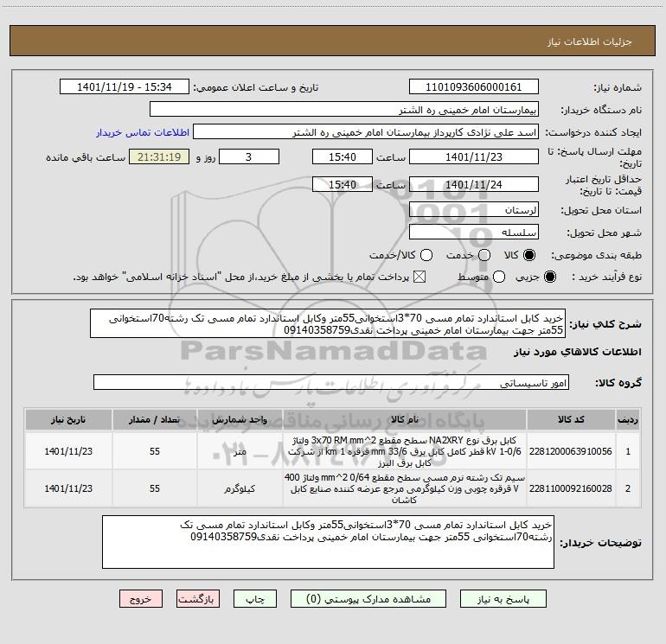The width and height of the screenshot is (666, 644).
Task: Open اطلاعات تماس خریدار link
Action: click(143, 132)
